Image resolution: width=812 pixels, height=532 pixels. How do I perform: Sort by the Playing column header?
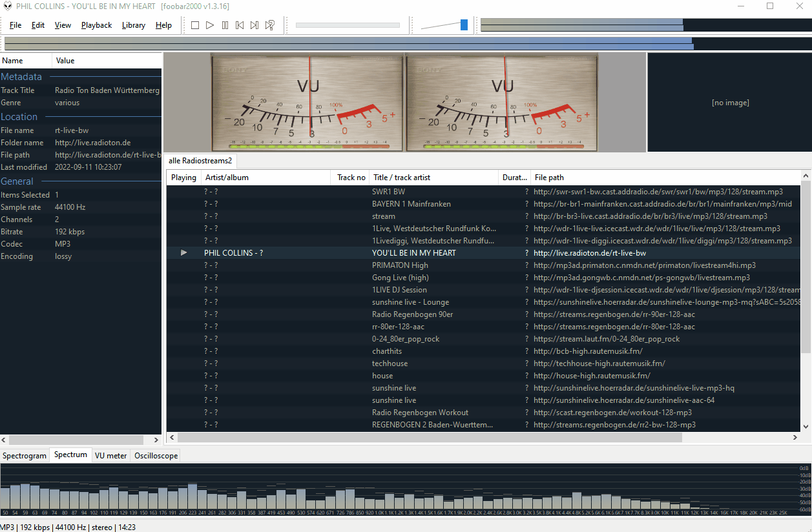183,177
